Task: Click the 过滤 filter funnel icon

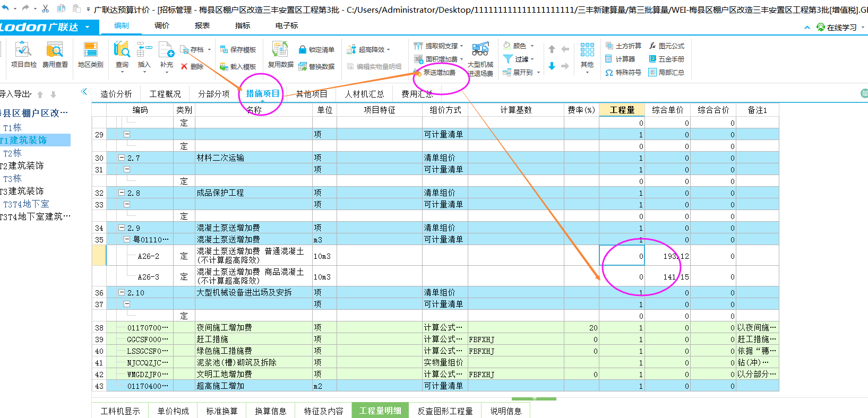Action: (x=508, y=59)
